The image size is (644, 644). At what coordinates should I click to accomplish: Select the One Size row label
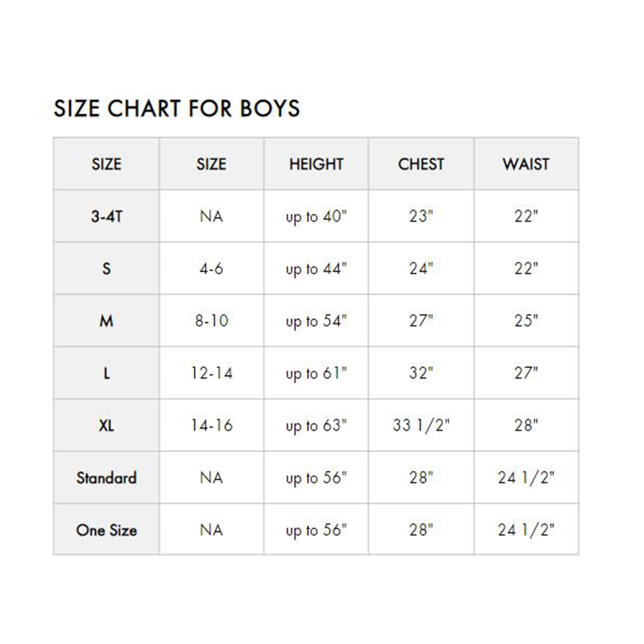106,530
